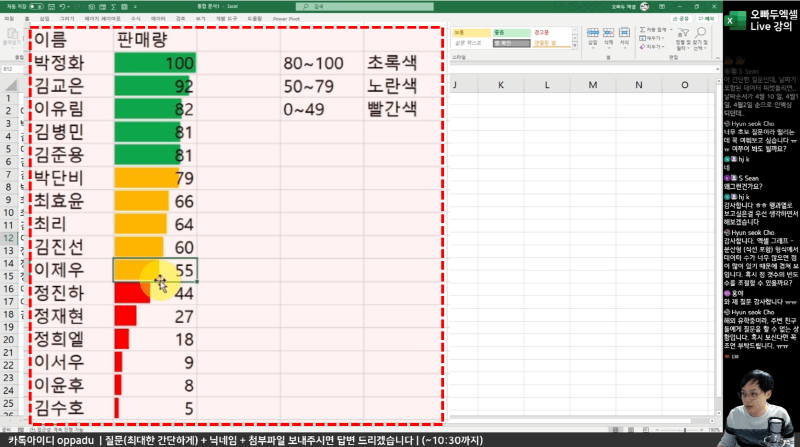
Task: Click the search box in the title bar
Action: point(364,7)
